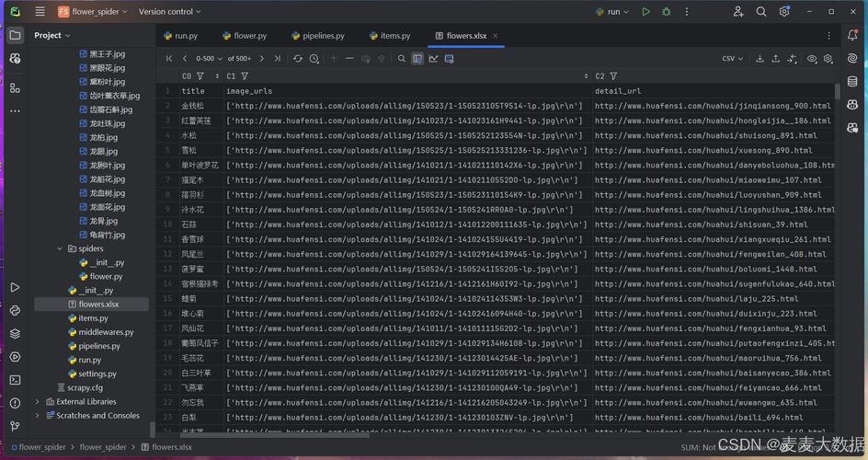Toggle the C1 column filter
Viewport: 868px width, 460px height.
click(245, 76)
